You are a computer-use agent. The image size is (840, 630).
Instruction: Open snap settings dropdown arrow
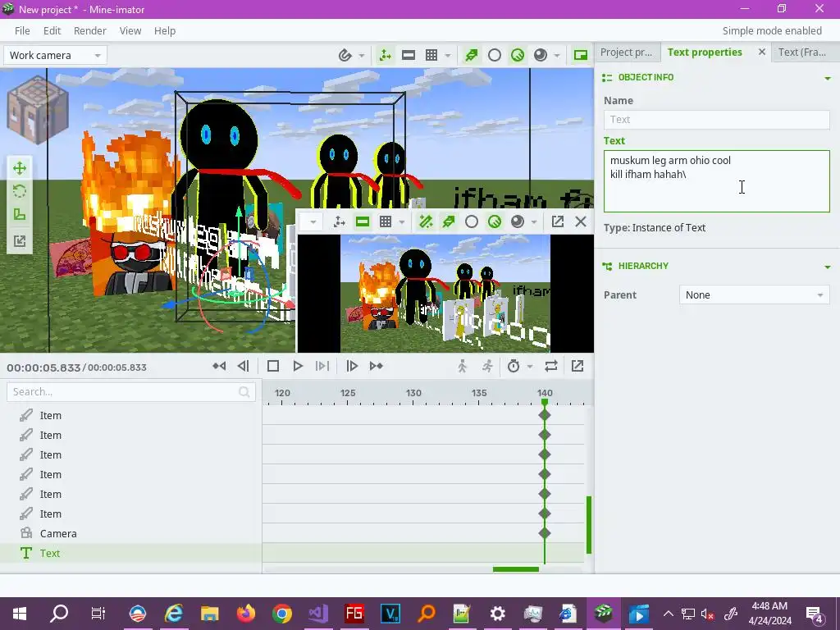362,55
